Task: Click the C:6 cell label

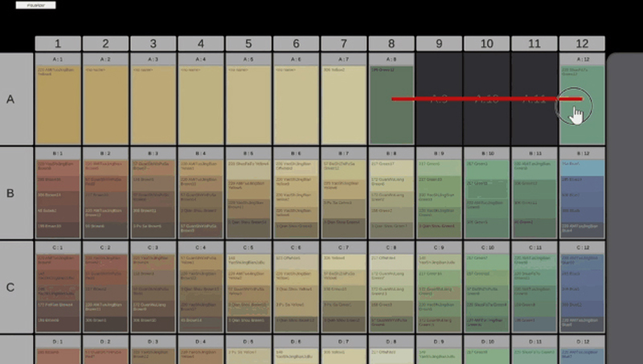Action: coord(297,247)
